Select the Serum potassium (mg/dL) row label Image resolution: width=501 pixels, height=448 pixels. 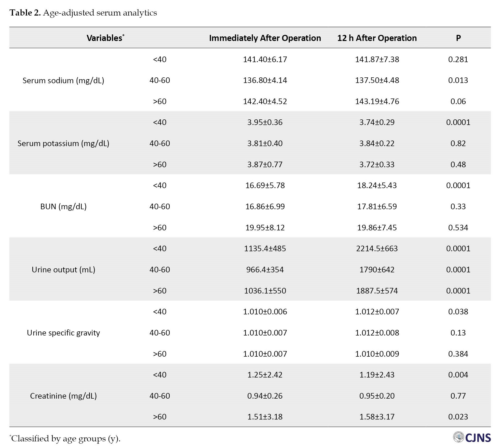click(x=63, y=143)
